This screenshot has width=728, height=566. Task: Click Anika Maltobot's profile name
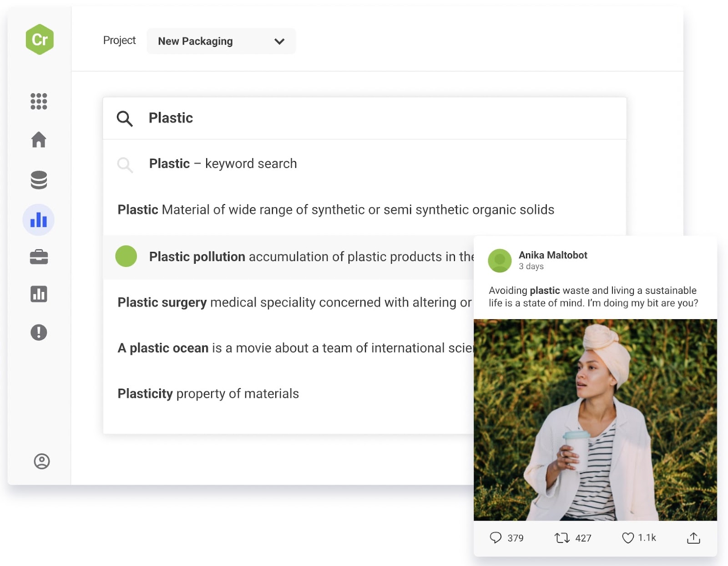coord(553,255)
